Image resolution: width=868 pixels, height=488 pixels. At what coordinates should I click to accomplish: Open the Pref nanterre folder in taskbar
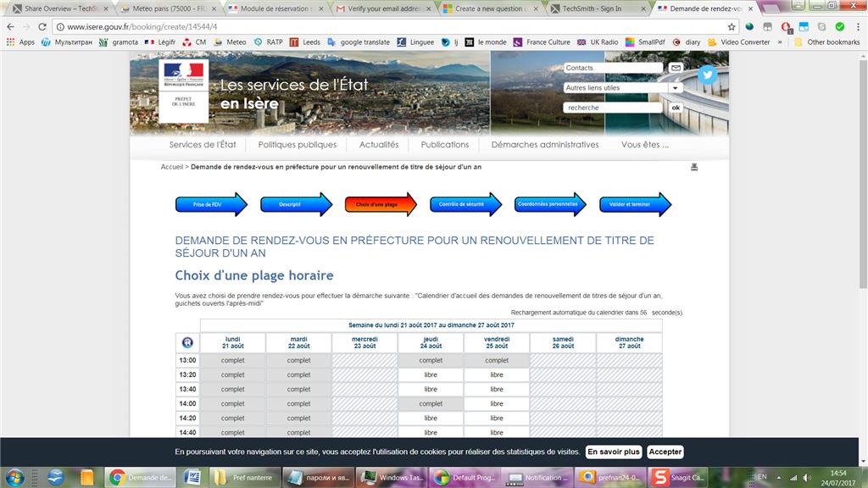coord(244,477)
